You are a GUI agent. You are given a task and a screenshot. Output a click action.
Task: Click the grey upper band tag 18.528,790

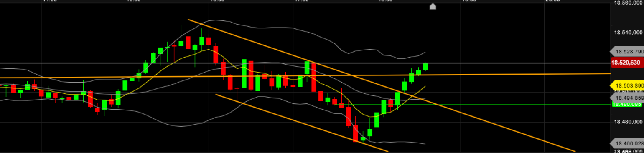(x=627, y=52)
